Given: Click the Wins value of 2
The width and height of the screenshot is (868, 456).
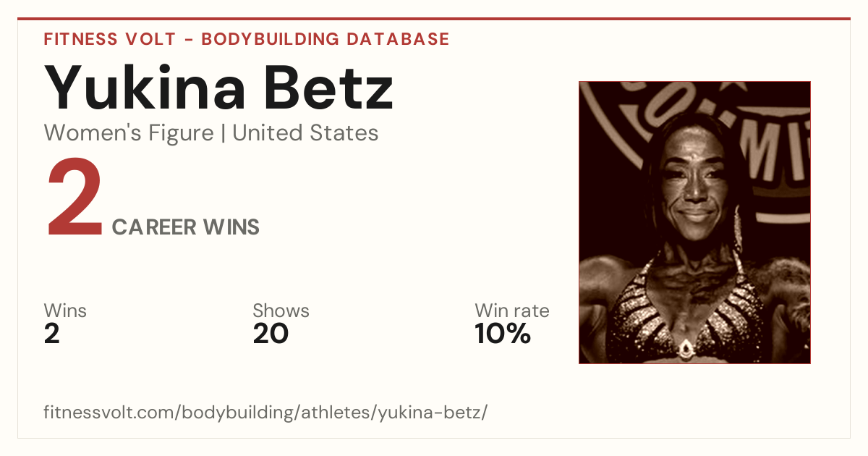Looking at the screenshot, I should click(x=52, y=334).
